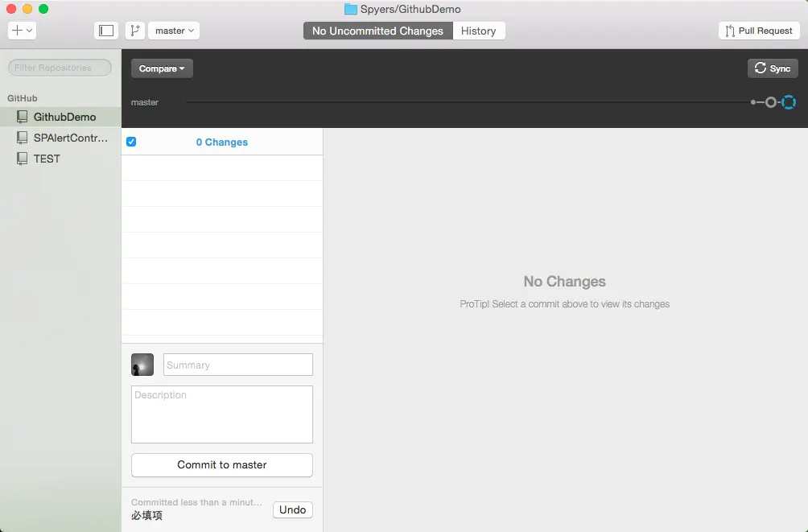Click the folder icon in title bar
This screenshot has width=808, height=532.
click(x=351, y=9)
